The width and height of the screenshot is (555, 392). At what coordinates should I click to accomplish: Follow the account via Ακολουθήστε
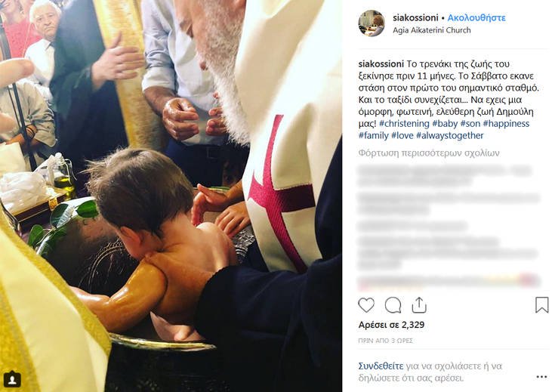tap(476, 17)
